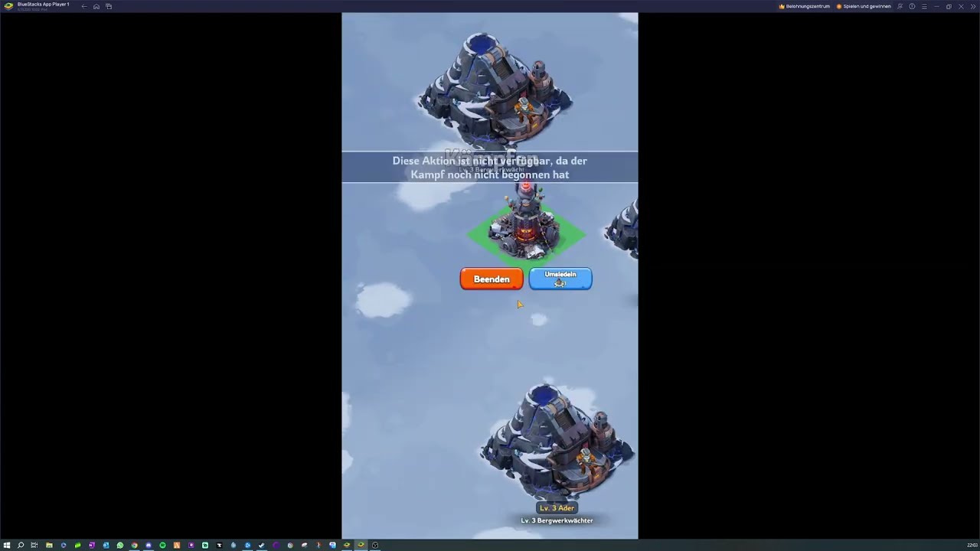Image resolution: width=980 pixels, height=551 pixels.
Task: Click the BlueStacks logo in title bar
Action: pos(8,6)
